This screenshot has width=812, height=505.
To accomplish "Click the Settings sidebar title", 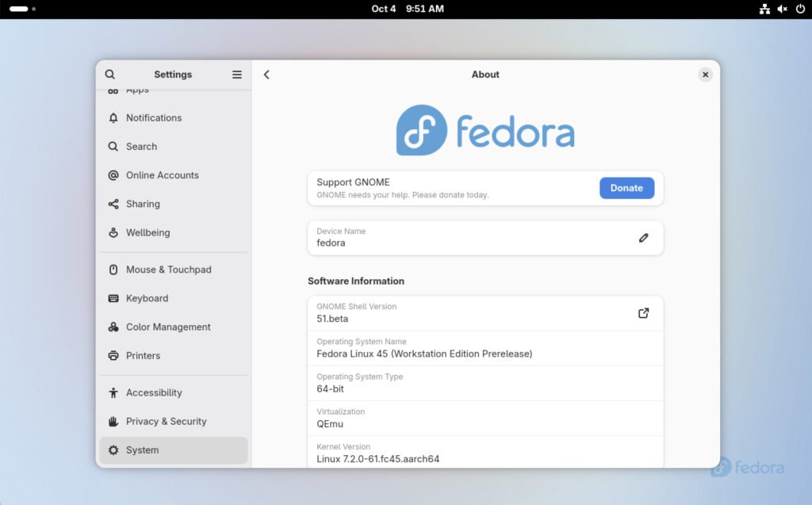I will click(173, 75).
